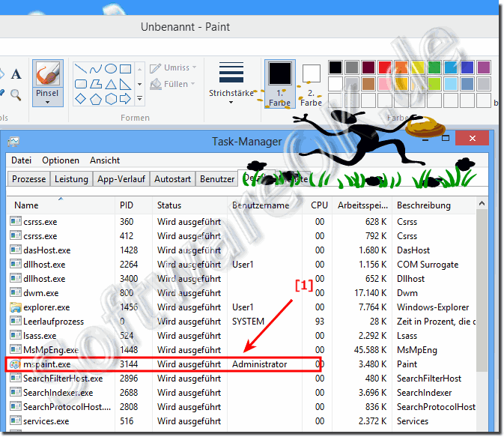Choose the lime green color swatch
504x437 pixels.
point(434,84)
